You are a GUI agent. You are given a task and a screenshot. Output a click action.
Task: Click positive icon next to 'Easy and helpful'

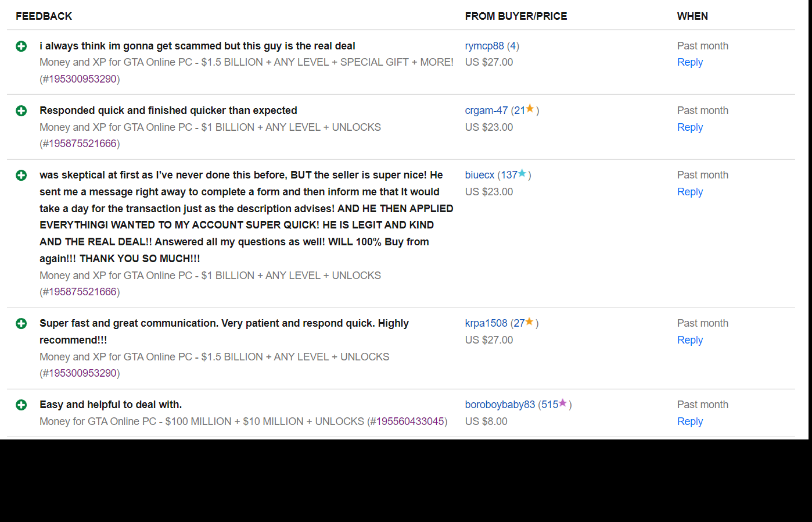coord(21,405)
